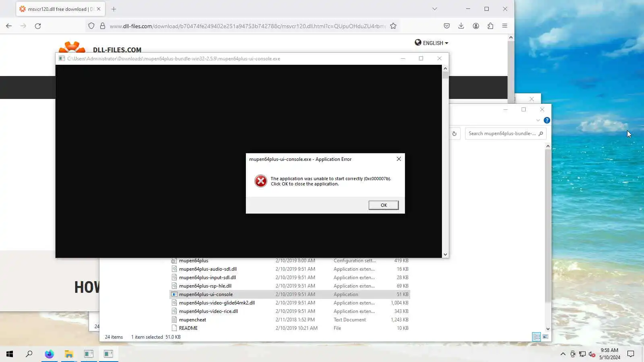
Task: Select mupen64plus-video-glide64mk2.dll file
Action: pos(290,303)
